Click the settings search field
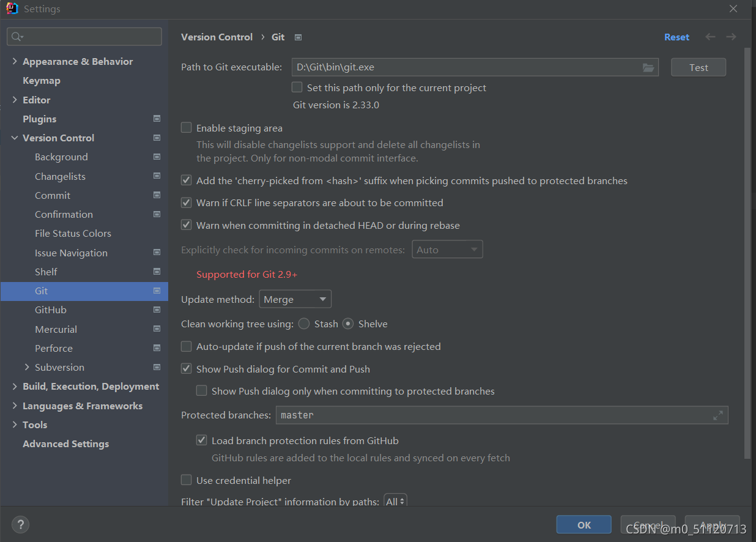The width and height of the screenshot is (756, 542). (x=84, y=37)
